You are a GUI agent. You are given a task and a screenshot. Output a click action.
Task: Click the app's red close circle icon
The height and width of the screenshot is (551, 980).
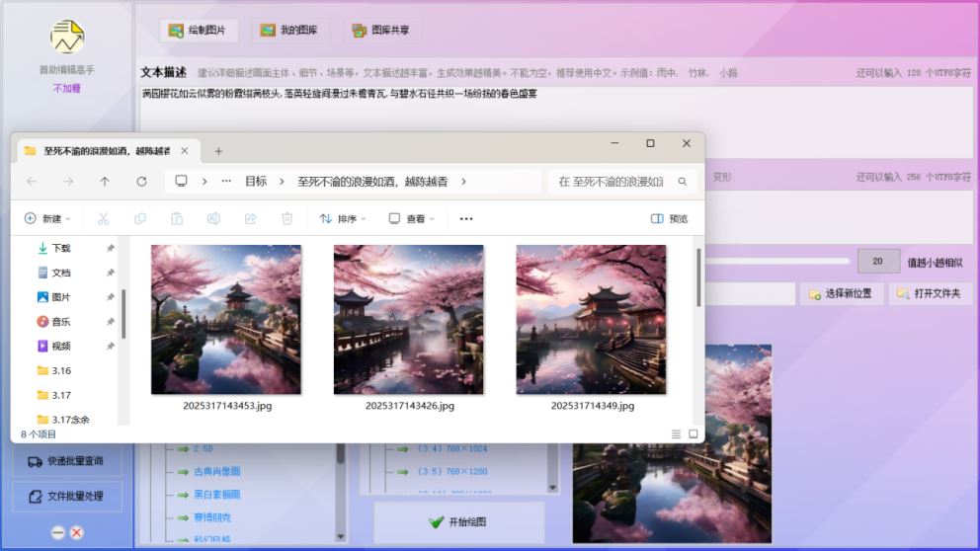(76, 533)
